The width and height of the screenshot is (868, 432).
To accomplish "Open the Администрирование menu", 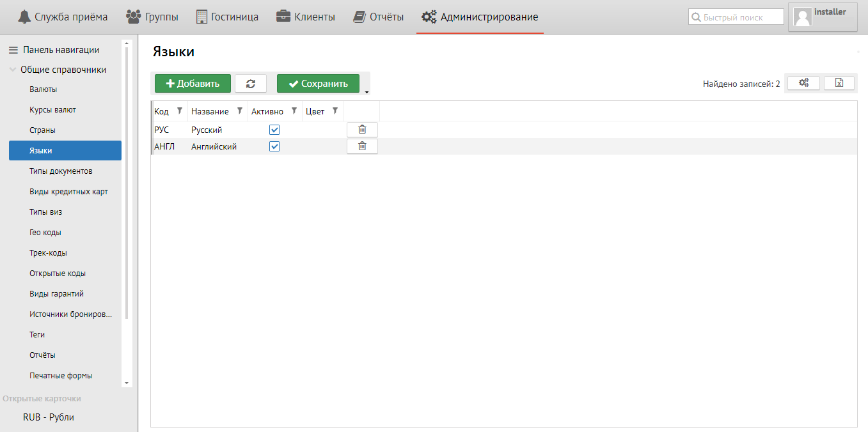I will coord(480,17).
